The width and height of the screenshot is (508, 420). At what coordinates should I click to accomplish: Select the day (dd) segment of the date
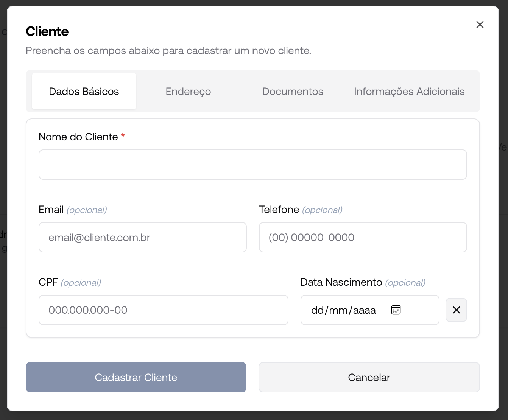[x=317, y=310]
